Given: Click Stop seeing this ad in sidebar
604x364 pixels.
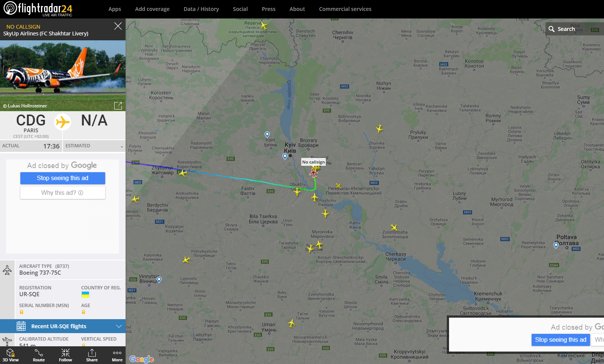Looking at the screenshot, I should tap(63, 178).
